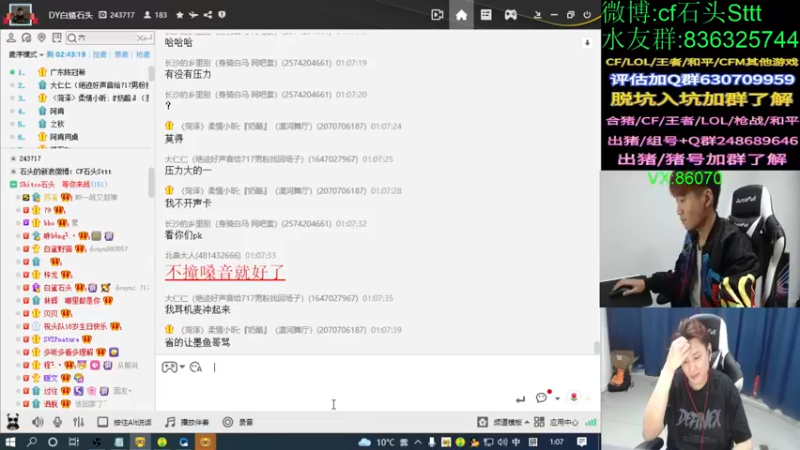Select the top channel 243717 in tree
The width and height of the screenshot is (800, 450).
pyautogui.click(x=30, y=159)
